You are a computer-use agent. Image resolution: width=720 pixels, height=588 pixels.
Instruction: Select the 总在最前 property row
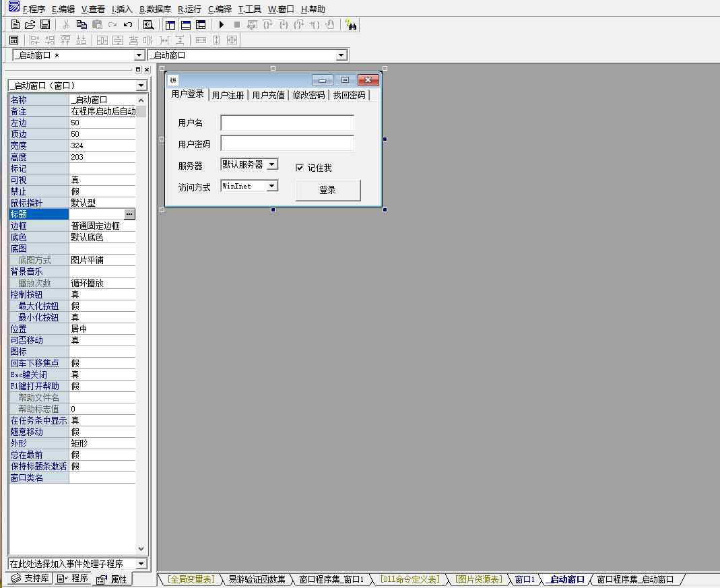tap(73, 455)
